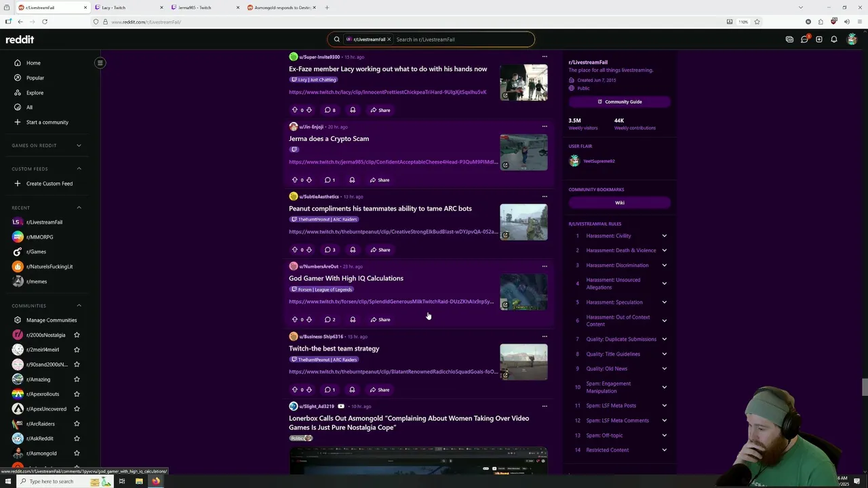Open the notifications bell
Image resolution: width=868 pixels, height=488 pixels.
[x=834, y=39]
